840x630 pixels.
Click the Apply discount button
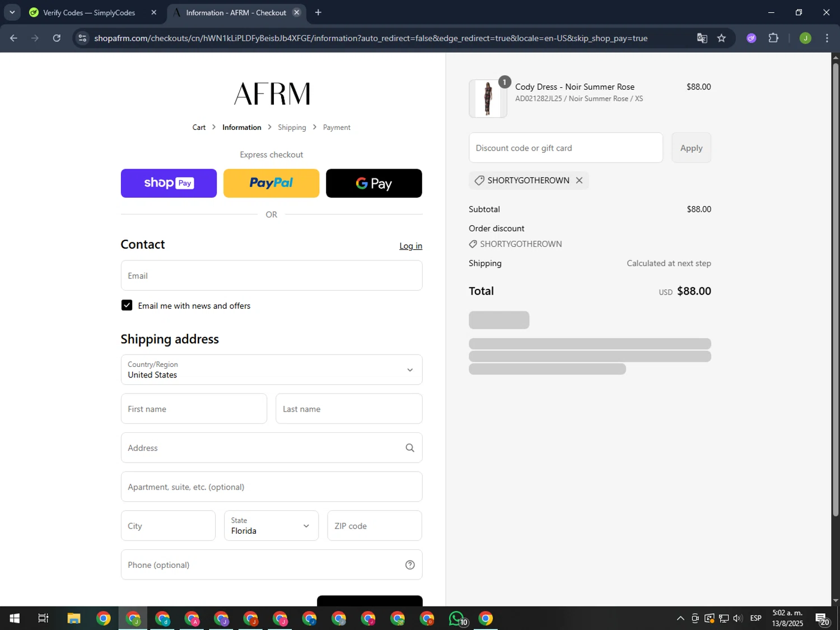[x=691, y=148]
